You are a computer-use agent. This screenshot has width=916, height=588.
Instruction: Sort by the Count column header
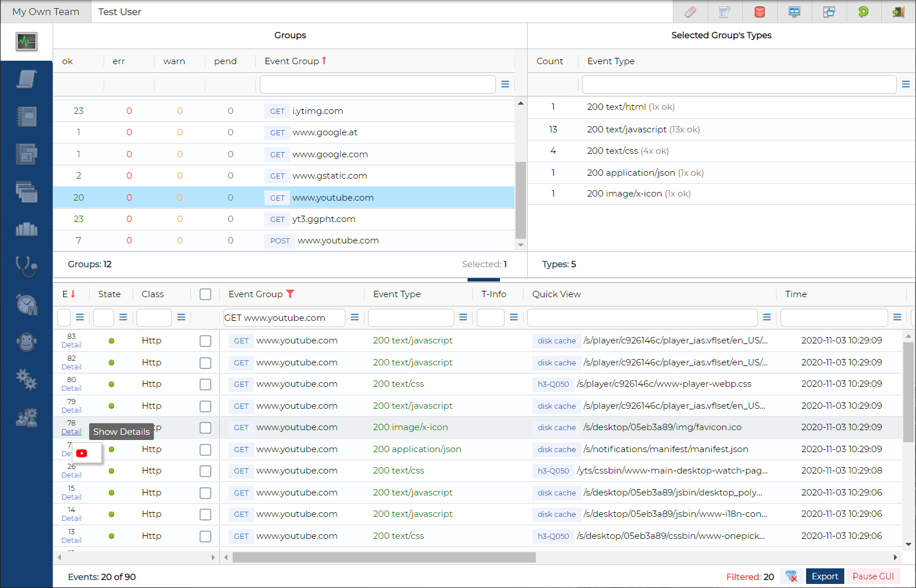tap(550, 61)
